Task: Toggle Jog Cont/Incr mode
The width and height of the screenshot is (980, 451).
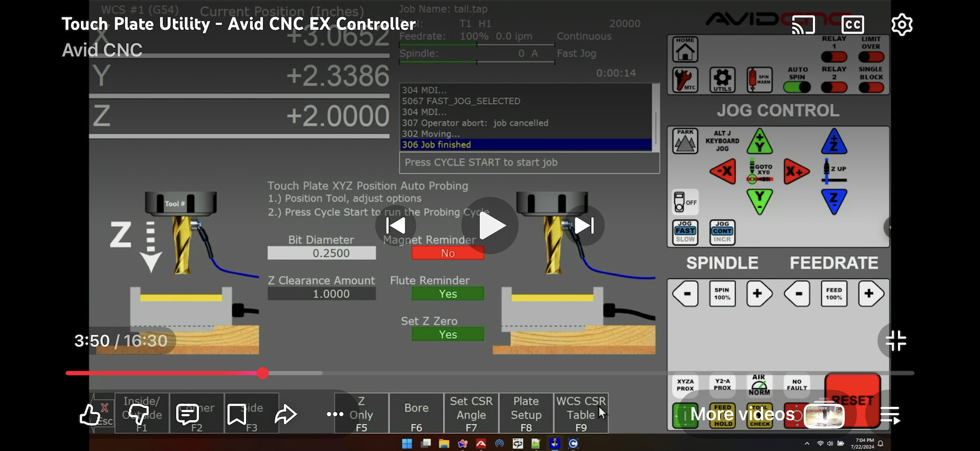Action: click(x=722, y=232)
